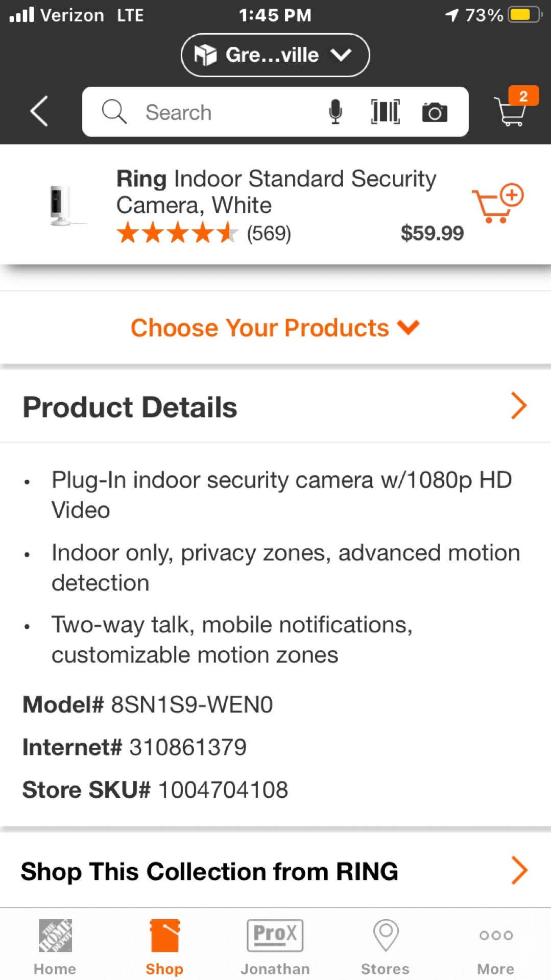Switch to the Shop tab

(164, 946)
